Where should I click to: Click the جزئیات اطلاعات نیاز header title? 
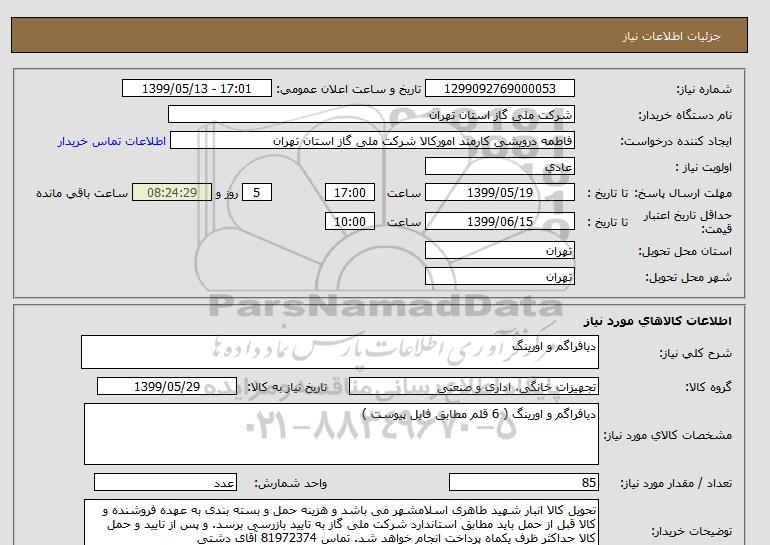click(671, 36)
